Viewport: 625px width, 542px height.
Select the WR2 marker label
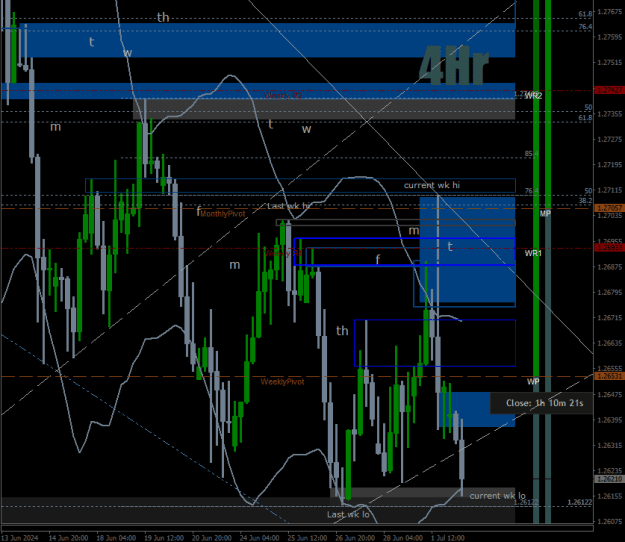533,96
